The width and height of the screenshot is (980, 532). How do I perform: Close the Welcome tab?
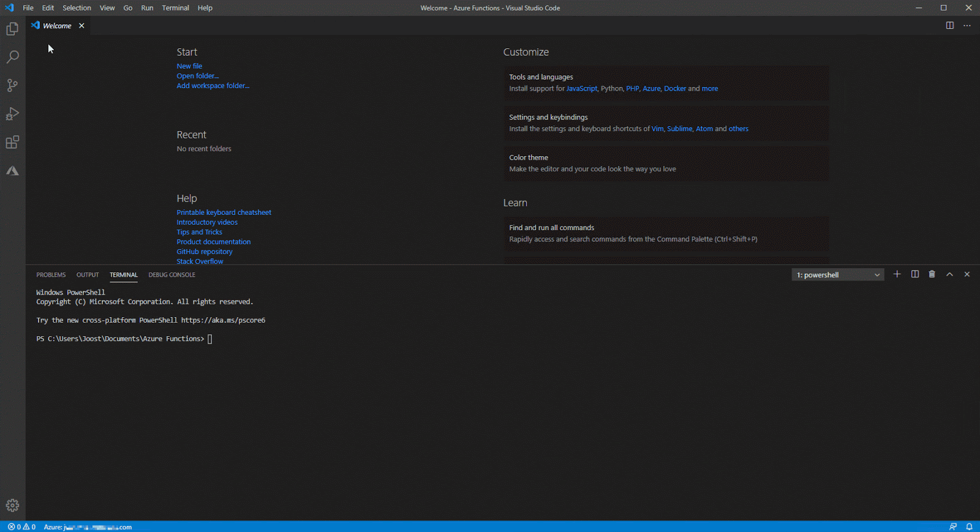point(81,26)
